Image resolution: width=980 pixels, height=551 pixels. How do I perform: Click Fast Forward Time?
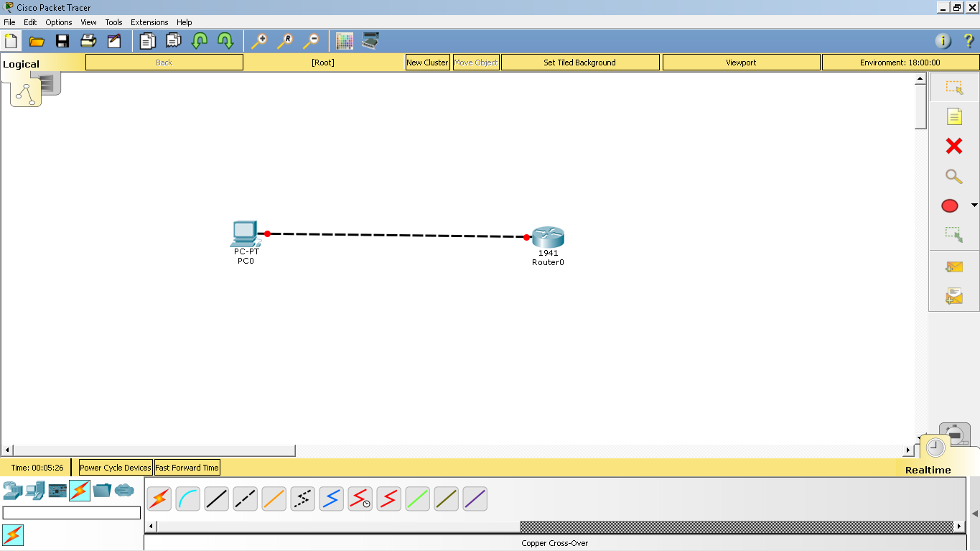(187, 468)
